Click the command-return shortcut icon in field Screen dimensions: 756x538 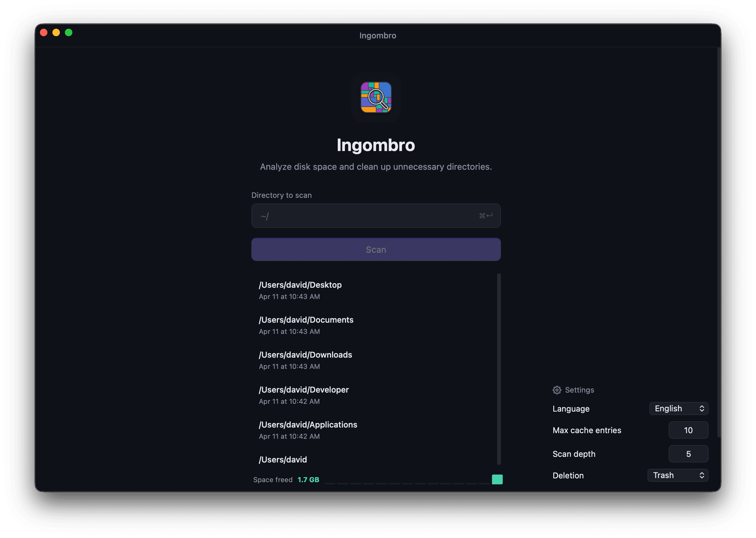pos(486,216)
